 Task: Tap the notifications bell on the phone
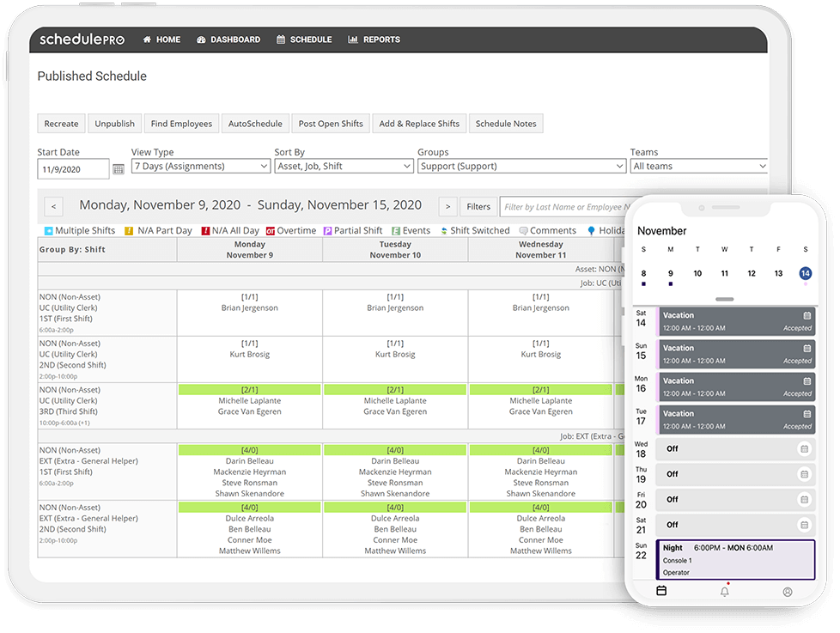pyautogui.click(x=724, y=591)
